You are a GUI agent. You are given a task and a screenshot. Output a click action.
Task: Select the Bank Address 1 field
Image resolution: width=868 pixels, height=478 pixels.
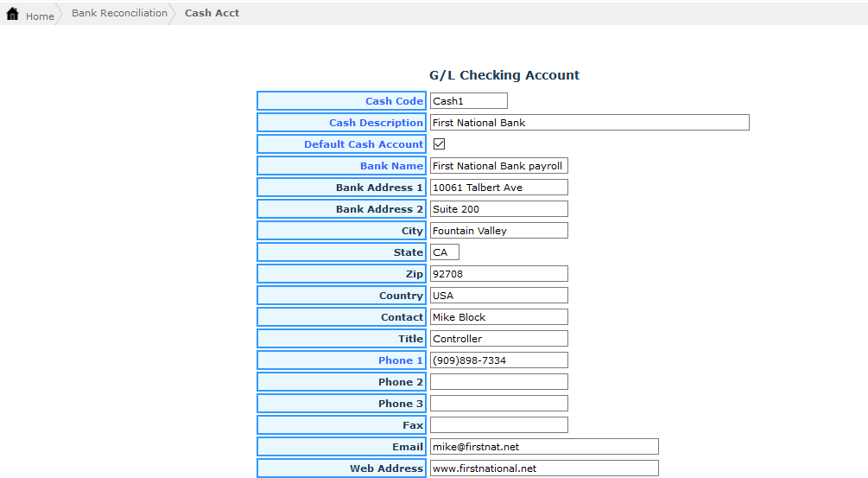click(x=498, y=188)
